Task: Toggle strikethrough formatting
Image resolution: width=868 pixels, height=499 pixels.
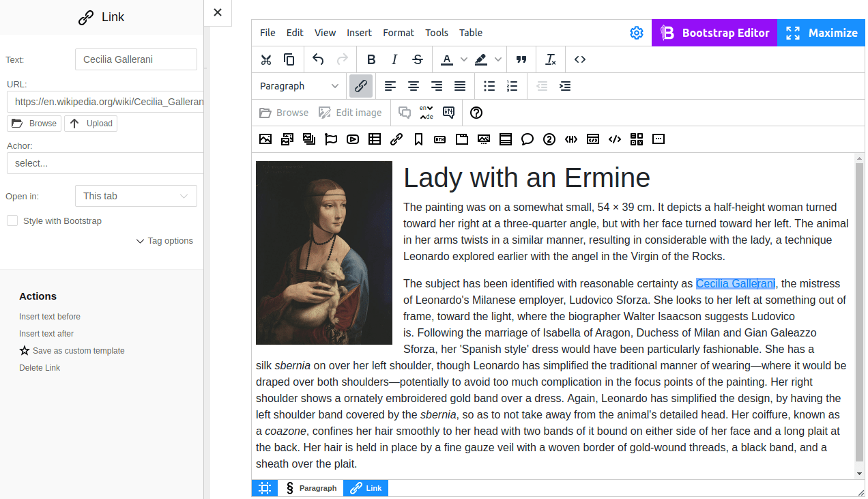Action: point(418,59)
